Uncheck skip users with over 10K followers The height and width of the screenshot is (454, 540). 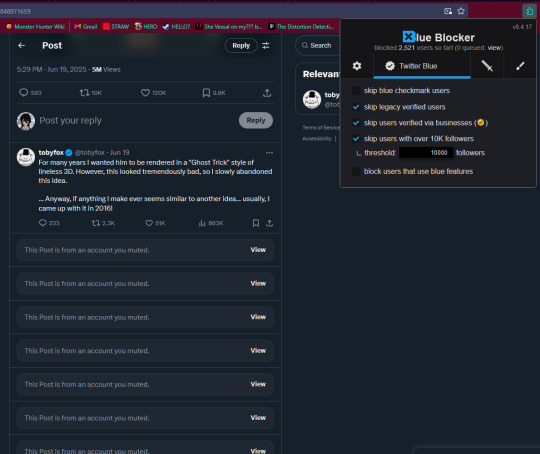coord(356,139)
